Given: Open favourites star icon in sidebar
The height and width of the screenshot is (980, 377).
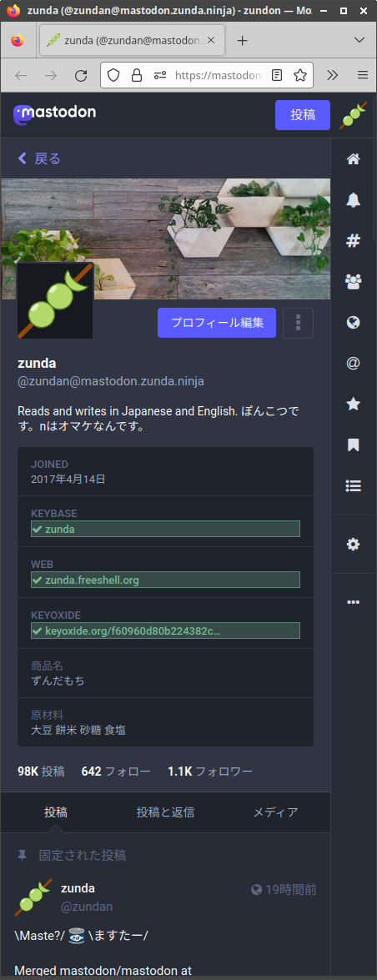Looking at the screenshot, I should pos(354,404).
